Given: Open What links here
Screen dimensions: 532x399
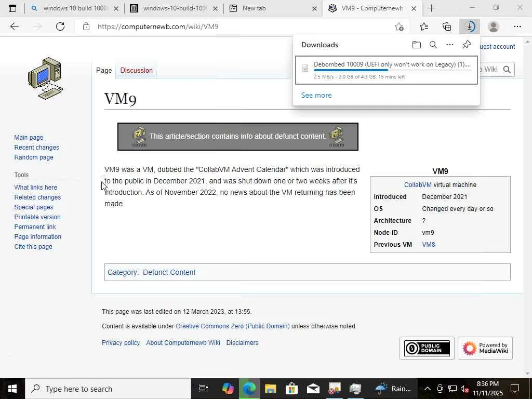Looking at the screenshot, I should (x=36, y=187).
